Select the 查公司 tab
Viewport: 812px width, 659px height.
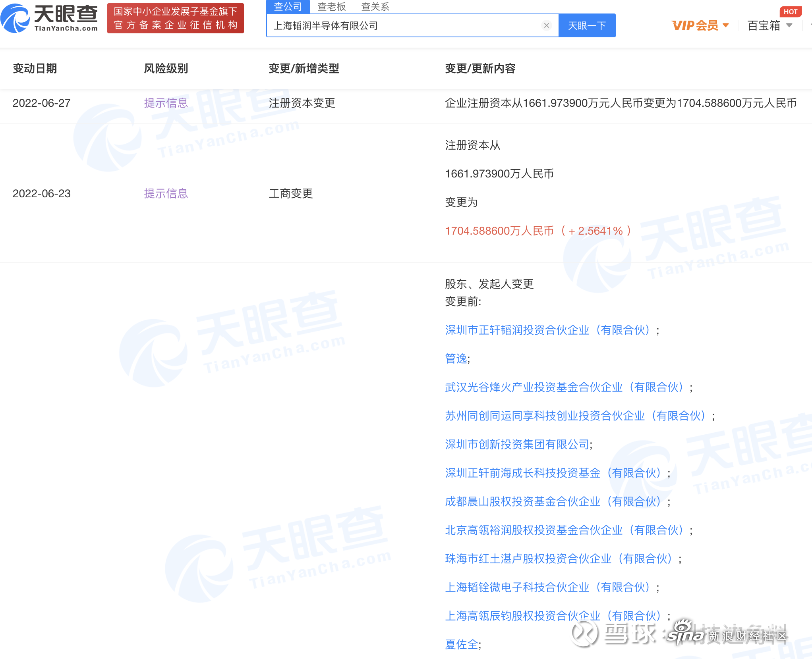pos(288,6)
